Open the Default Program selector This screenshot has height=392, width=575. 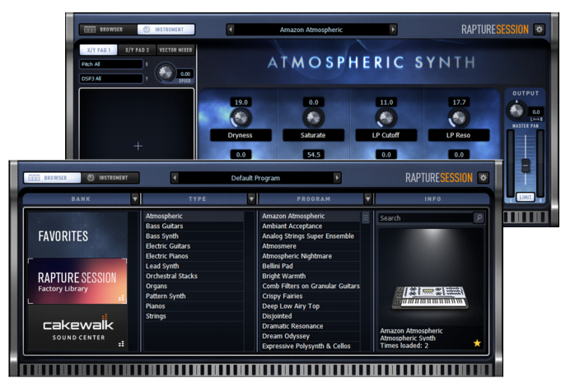255,178
